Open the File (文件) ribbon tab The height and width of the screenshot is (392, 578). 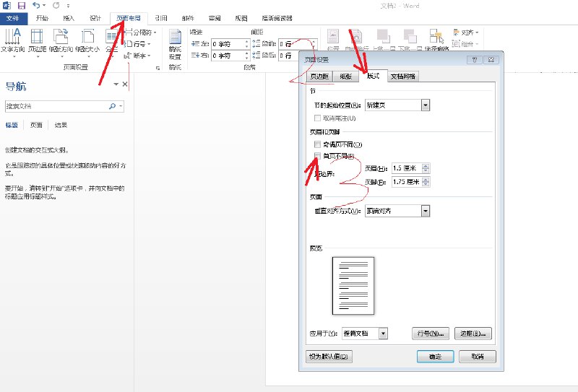coord(14,19)
